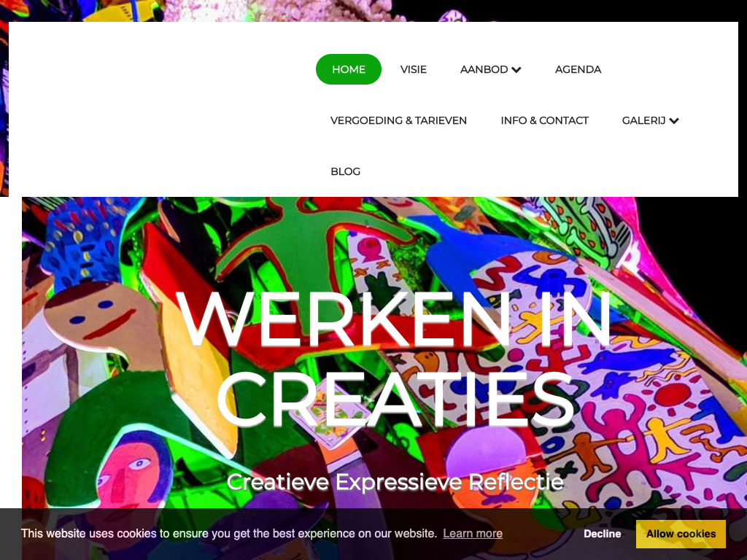This screenshot has height=560, width=747.
Task: Go to the VISIE page
Action: 413,69
